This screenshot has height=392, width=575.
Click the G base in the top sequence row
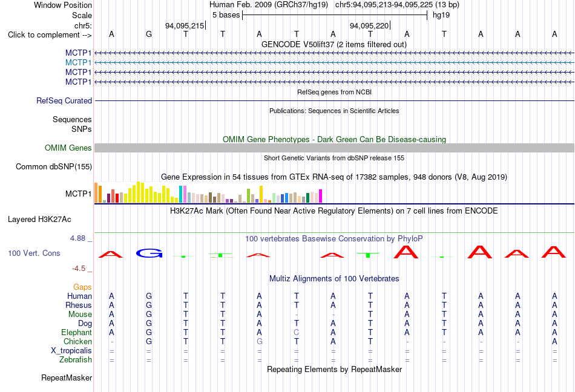pyautogui.click(x=148, y=34)
